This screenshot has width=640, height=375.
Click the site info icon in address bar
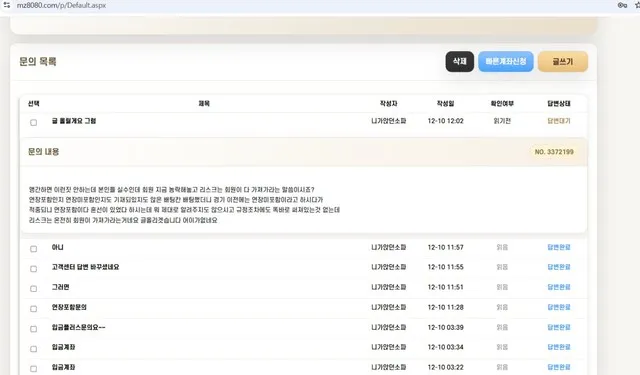tap(7, 5)
